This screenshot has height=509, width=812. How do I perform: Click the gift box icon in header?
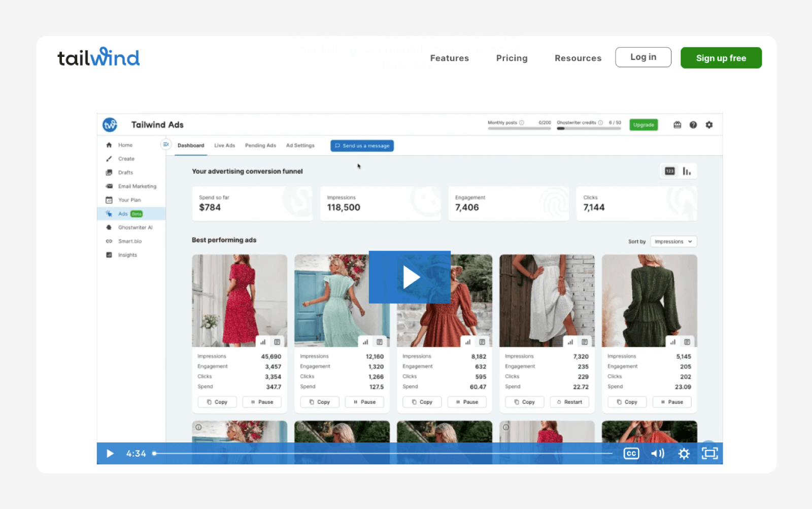tap(677, 125)
